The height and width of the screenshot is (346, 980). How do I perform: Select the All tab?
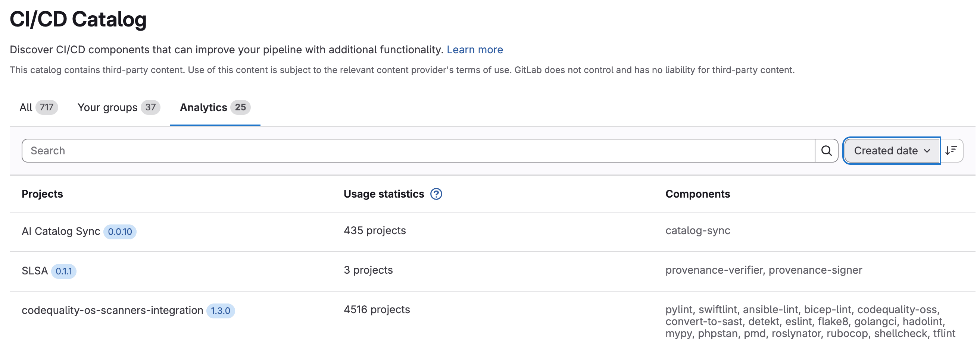(x=26, y=107)
